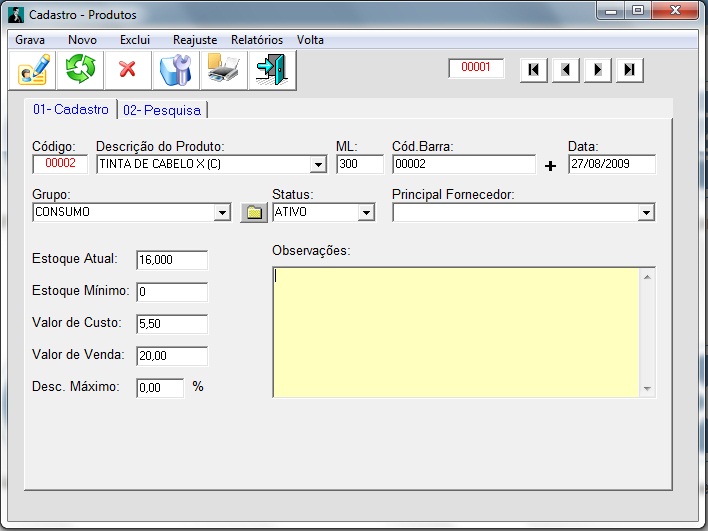Click the Reajuste tools icon
The image size is (708, 531).
click(175, 69)
